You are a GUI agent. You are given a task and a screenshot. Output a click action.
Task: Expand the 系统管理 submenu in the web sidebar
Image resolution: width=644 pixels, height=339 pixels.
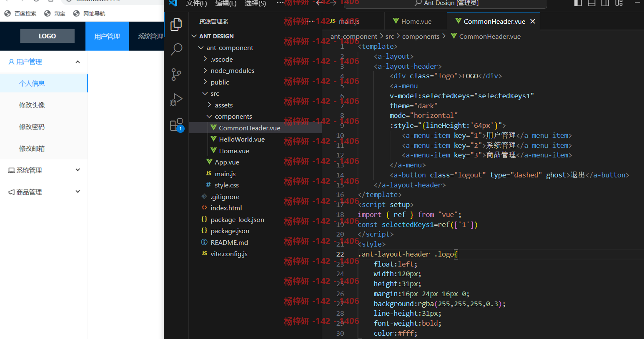[x=44, y=170]
